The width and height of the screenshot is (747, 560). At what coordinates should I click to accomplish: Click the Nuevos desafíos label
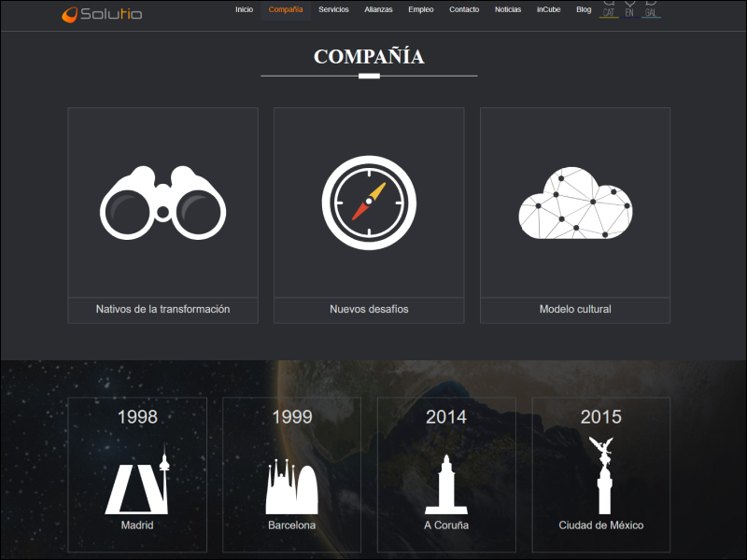(x=369, y=309)
